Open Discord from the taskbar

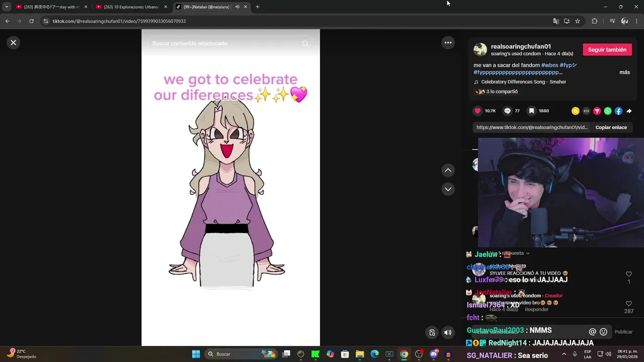click(433, 354)
